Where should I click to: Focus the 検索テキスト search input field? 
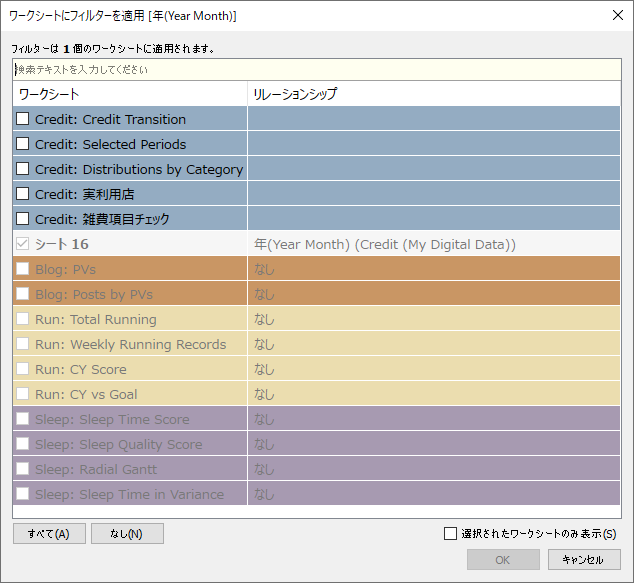[317, 70]
